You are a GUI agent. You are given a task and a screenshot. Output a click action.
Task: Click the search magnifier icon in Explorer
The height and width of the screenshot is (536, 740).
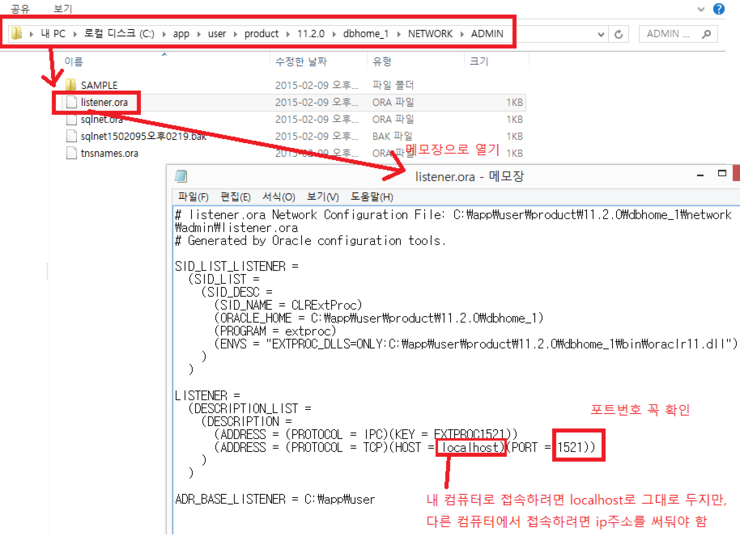pos(707,34)
